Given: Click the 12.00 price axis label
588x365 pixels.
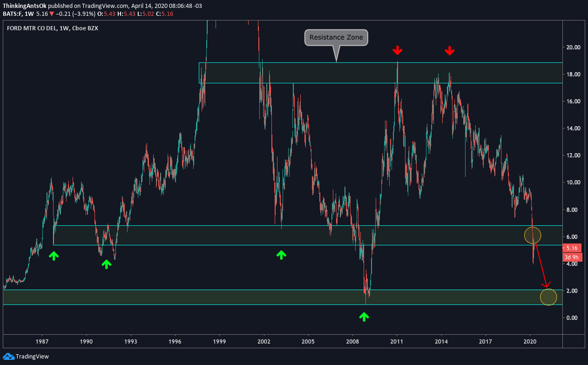Looking at the screenshot, I should click(x=573, y=155).
